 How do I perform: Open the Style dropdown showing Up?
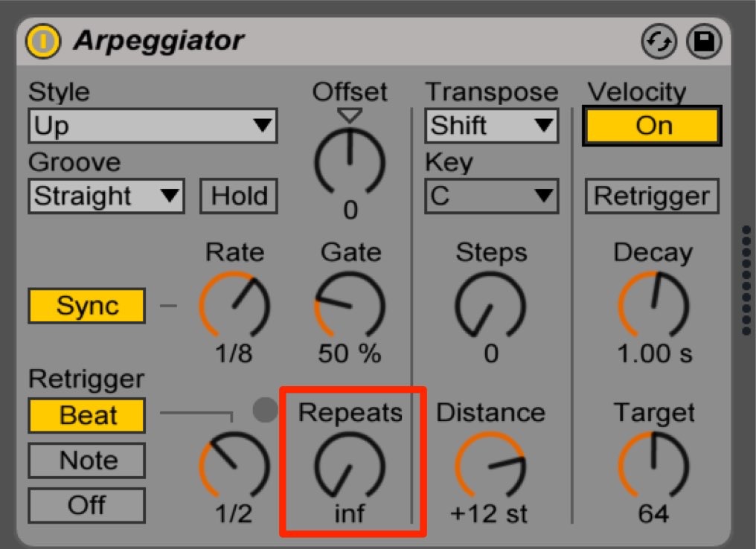click(x=153, y=126)
